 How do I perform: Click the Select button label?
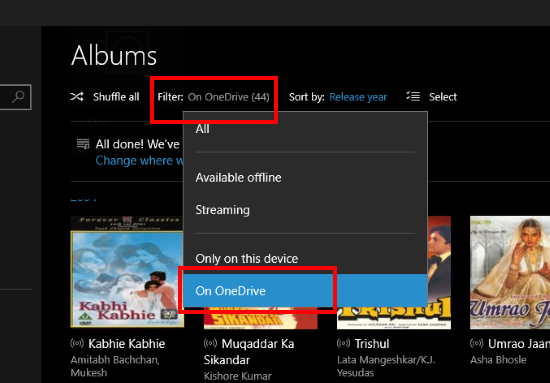(443, 97)
